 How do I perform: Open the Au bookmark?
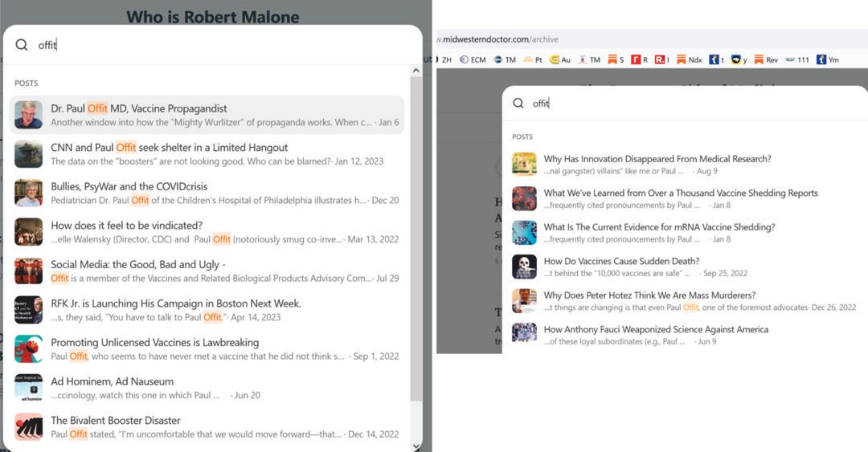tap(559, 59)
